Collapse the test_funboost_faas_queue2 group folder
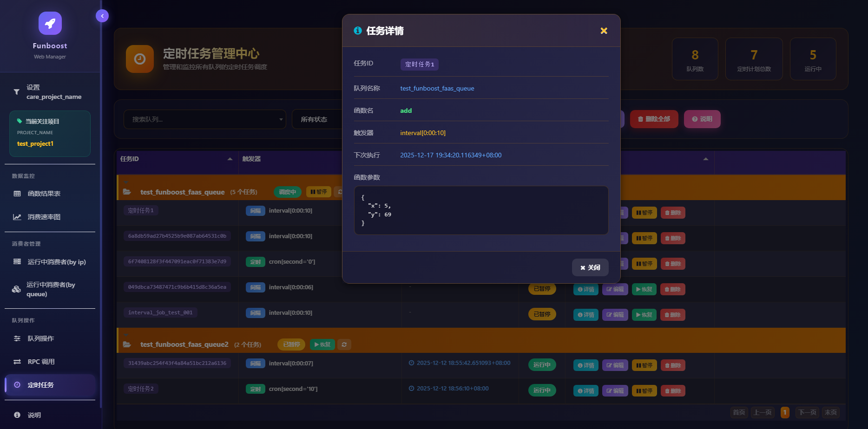The width and height of the screenshot is (868, 429). tap(126, 344)
